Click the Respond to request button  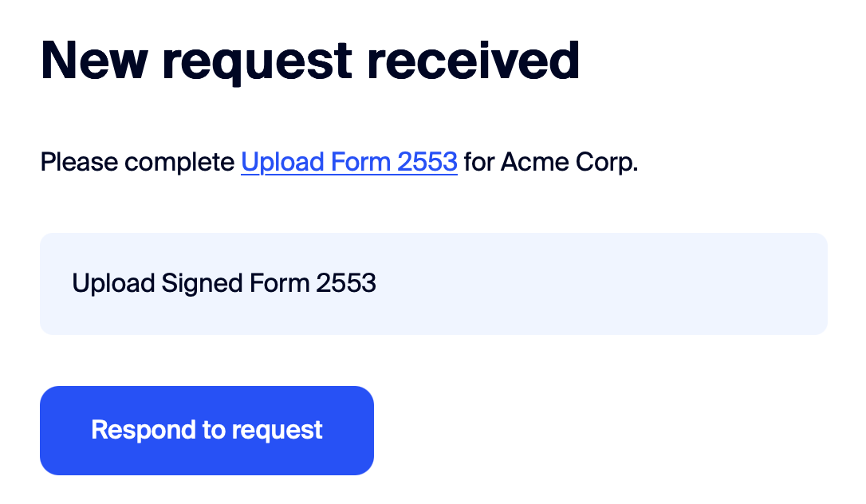(207, 430)
